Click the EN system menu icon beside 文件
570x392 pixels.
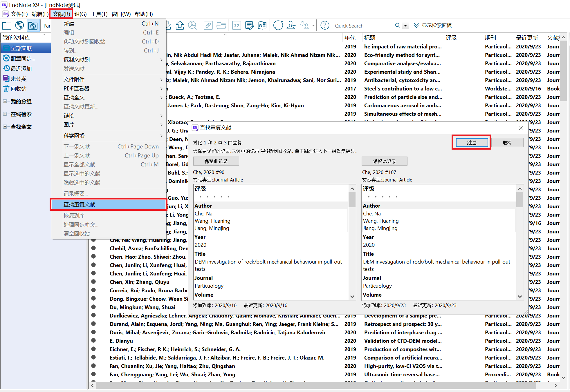pos(5,14)
